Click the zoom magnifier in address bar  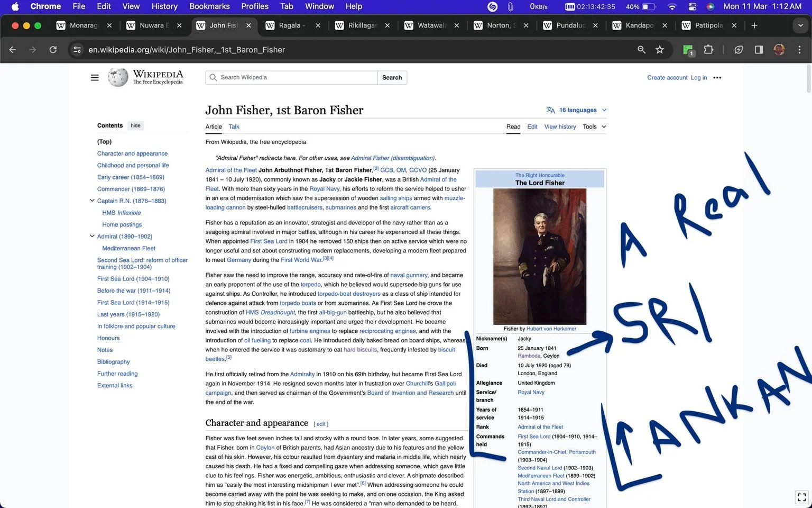pyautogui.click(x=641, y=50)
